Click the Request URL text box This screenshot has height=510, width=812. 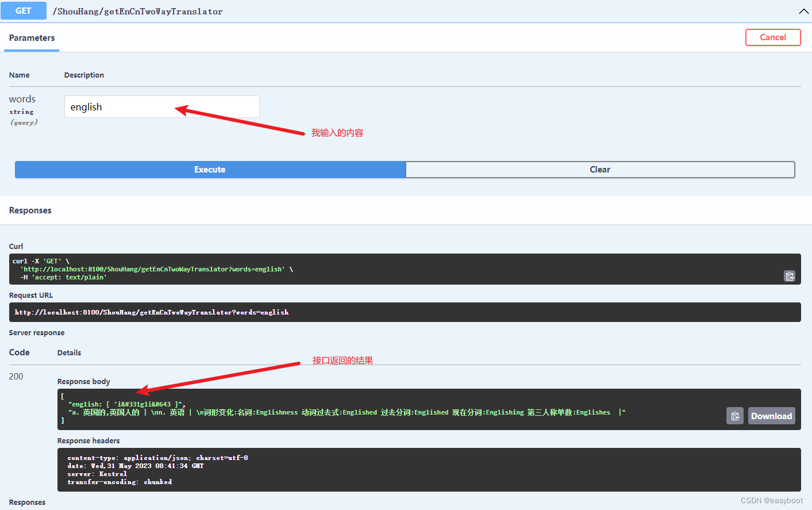coord(405,312)
